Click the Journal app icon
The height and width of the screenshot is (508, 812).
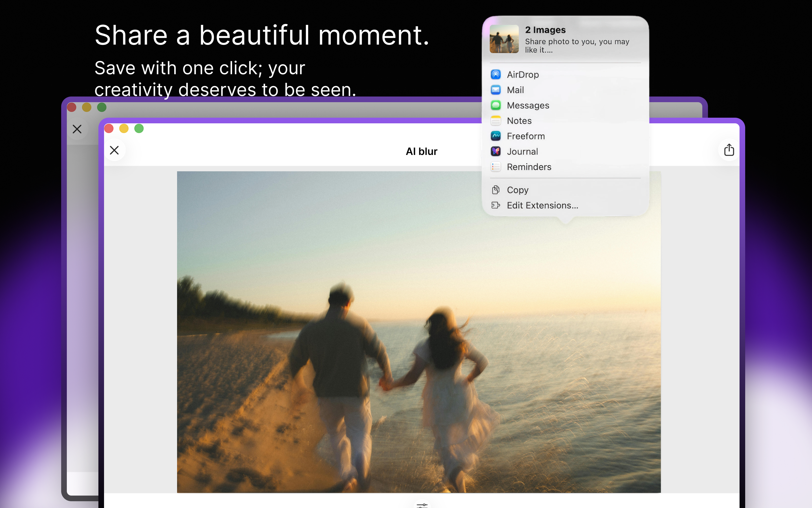point(496,152)
